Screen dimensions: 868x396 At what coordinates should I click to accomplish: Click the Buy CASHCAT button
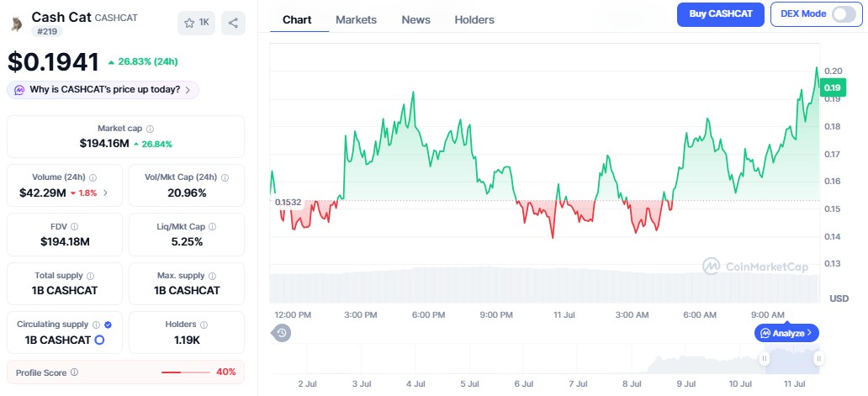(x=721, y=14)
